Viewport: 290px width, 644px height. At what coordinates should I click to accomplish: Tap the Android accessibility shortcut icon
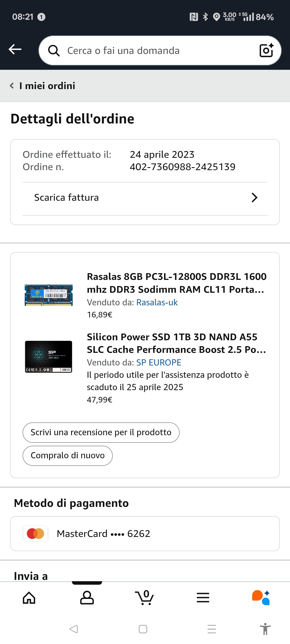(265, 629)
